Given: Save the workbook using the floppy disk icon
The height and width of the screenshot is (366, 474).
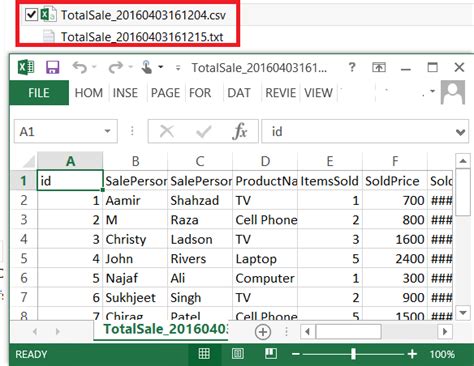Looking at the screenshot, I should coord(52,67).
